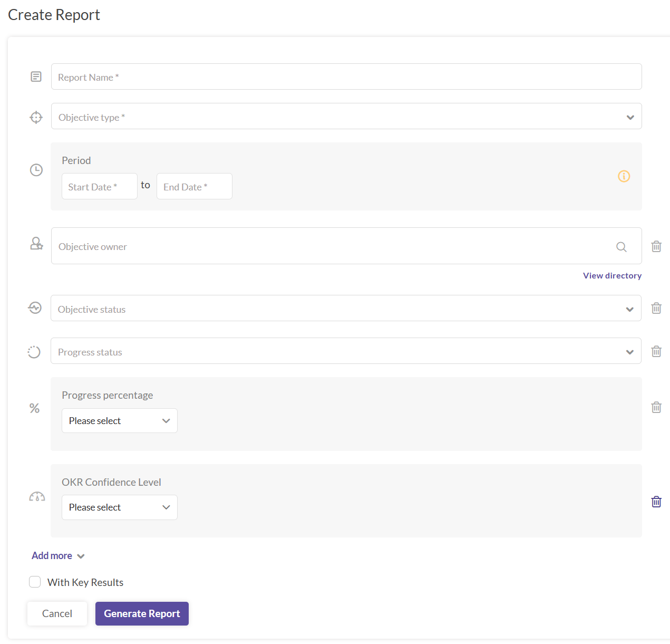Click the Start Date field

[100, 186]
